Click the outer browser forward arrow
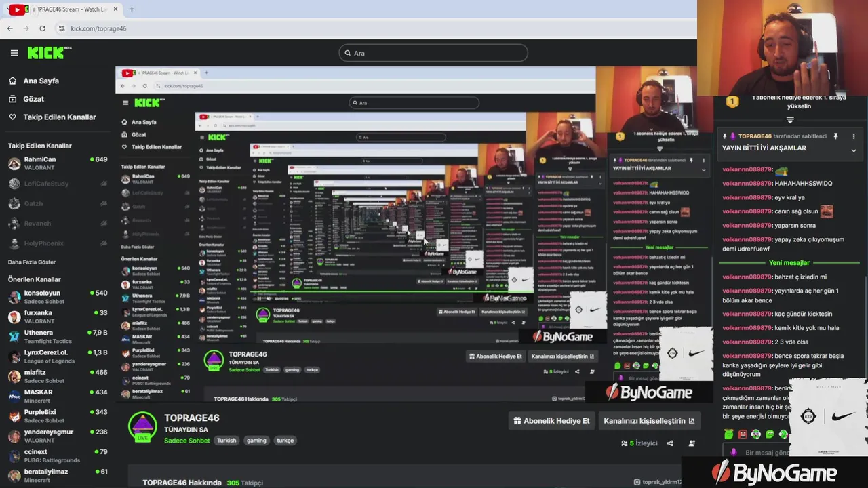 26,28
